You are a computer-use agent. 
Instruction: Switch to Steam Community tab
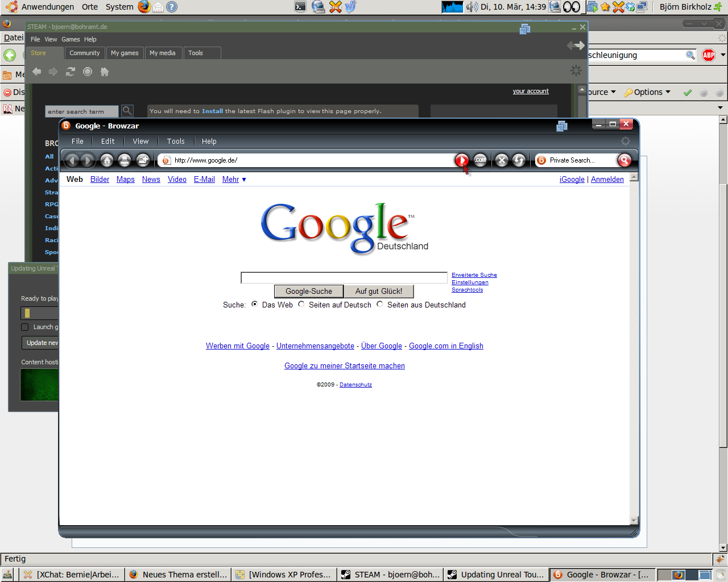[85, 53]
